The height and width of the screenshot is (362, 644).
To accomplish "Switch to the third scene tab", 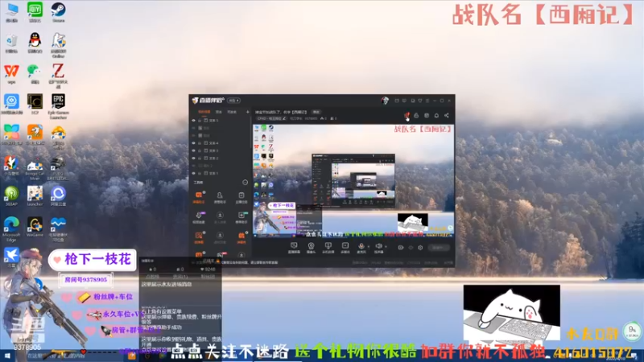I will pyautogui.click(x=232, y=112).
